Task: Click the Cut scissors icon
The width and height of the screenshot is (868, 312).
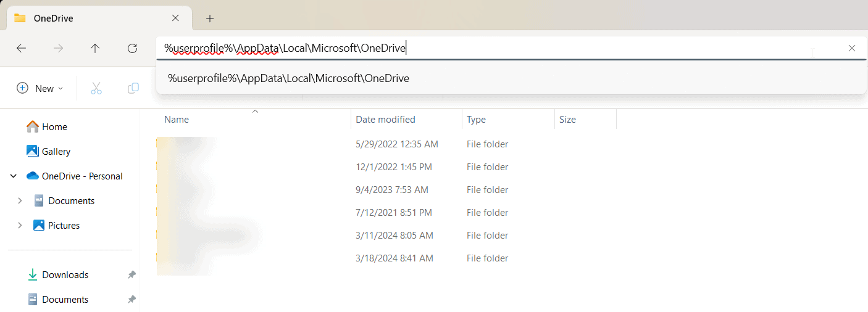Action: (x=96, y=88)
